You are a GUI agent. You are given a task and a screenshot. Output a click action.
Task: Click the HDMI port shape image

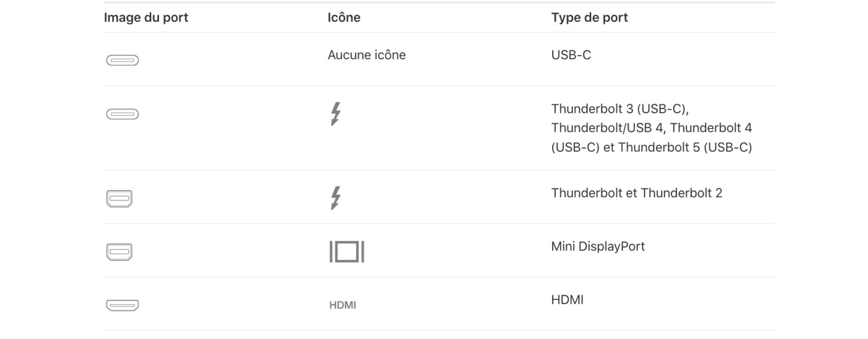coord(122,305)
